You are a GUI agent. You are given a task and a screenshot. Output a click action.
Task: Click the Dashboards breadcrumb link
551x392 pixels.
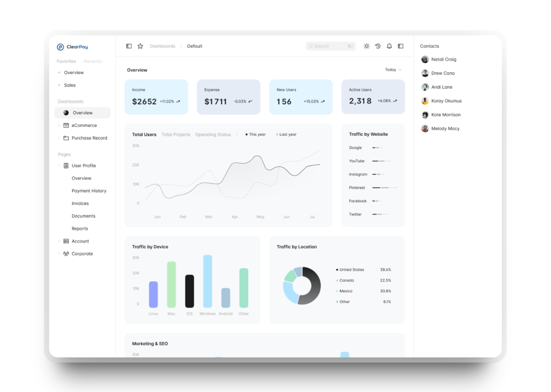click(x=162, y=46)
